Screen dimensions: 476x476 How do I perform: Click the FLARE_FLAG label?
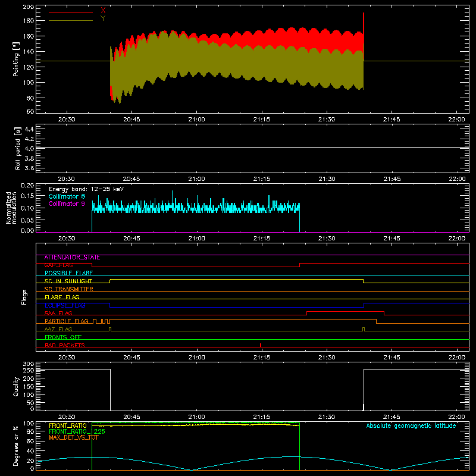coord(62,297)
